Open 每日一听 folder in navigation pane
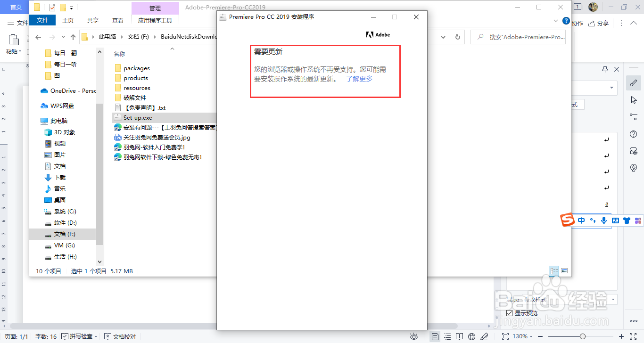Screen dimensions: 644x343 point(60,64)
